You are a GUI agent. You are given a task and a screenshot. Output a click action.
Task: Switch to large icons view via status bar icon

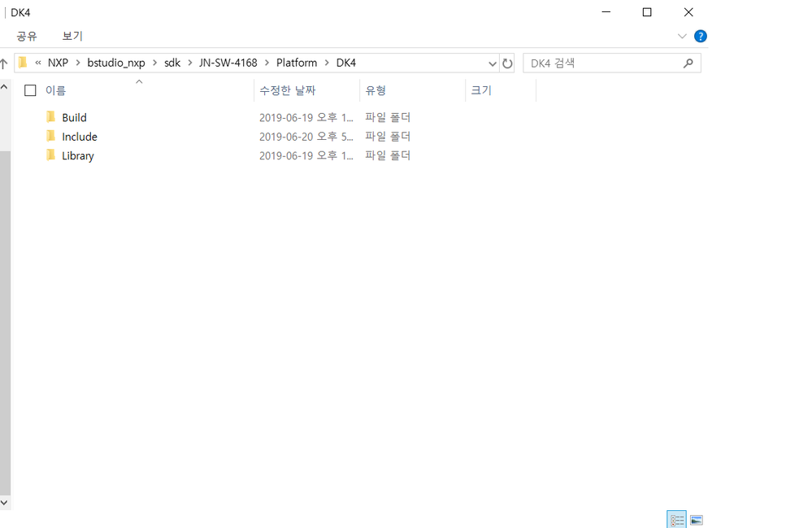(x=697, y=520)
